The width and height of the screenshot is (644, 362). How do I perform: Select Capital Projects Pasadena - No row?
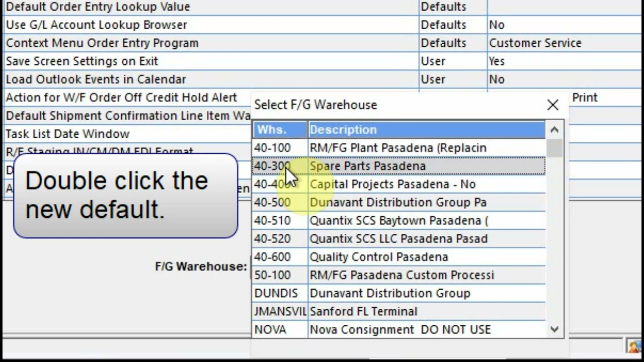click(399, 184)
